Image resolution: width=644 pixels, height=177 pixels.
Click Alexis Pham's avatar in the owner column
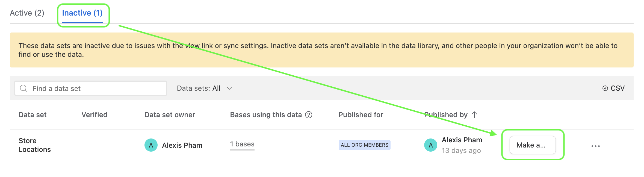(x=151, y=145)
